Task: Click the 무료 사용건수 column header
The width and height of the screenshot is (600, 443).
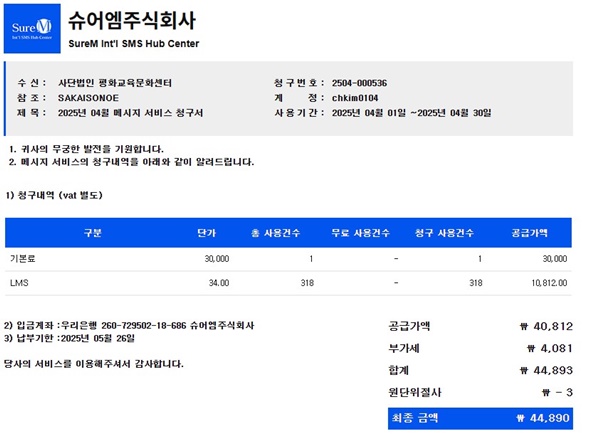Action: click(x=362, y=232)
